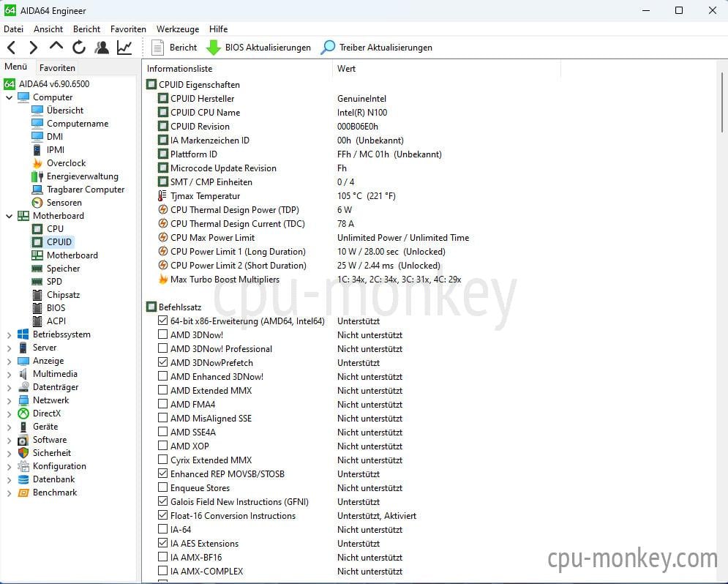
Task: Click the Bericht toolbar button
Action: click(174, 48)
